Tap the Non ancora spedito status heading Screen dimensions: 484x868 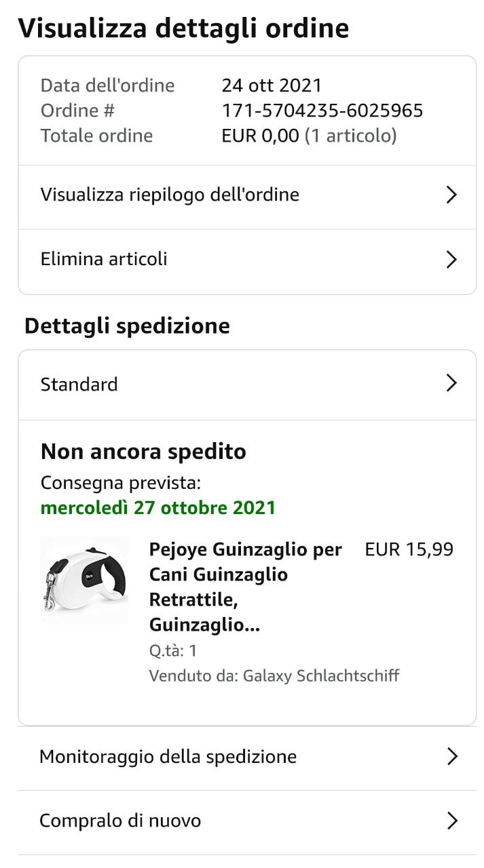[x=143, y=452]
